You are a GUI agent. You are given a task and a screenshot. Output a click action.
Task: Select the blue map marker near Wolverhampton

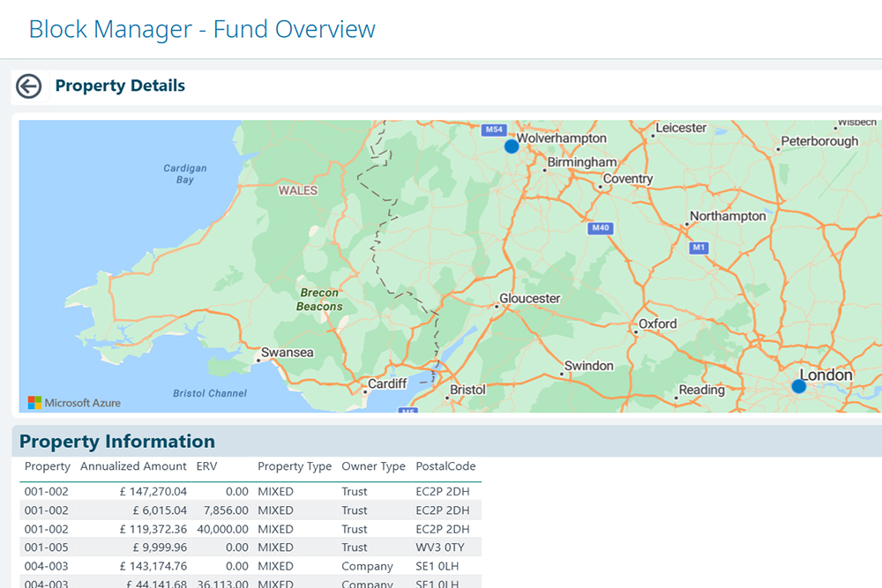pyautogui.click(x=512, y=146)
